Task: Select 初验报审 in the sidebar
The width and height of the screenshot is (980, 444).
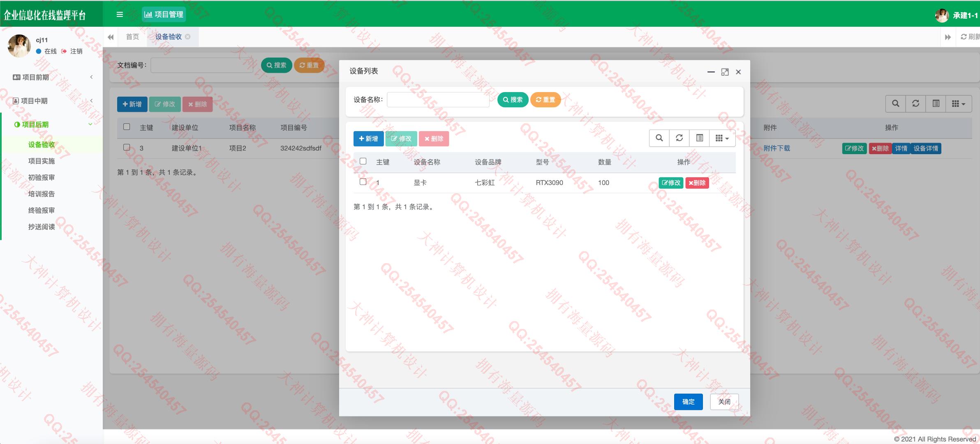Action: pos(42,177)
